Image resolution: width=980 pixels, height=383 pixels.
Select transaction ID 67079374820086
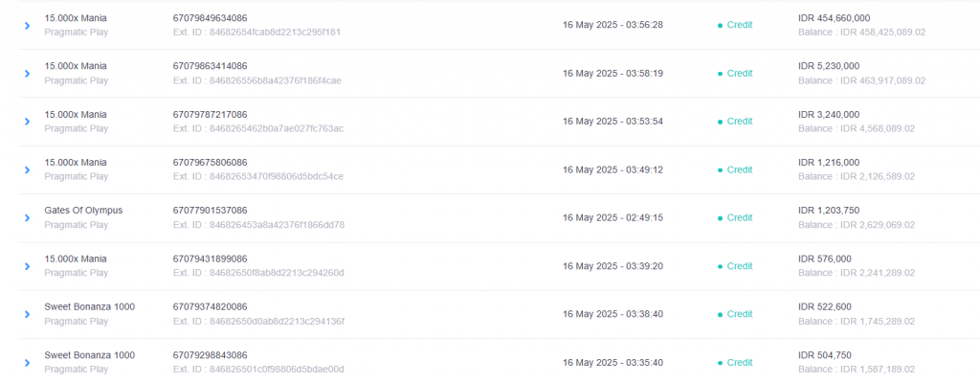click(x=210, y=306)
